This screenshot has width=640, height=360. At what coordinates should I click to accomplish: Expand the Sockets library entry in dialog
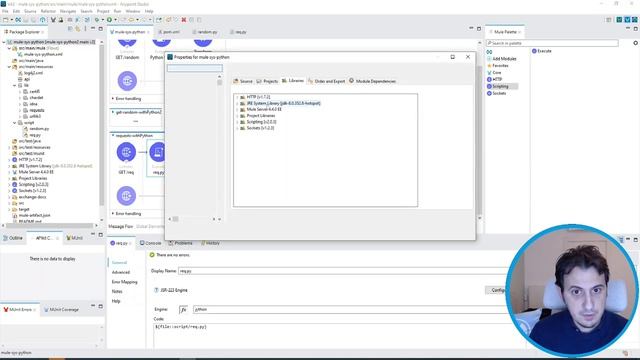coord(237,128)
